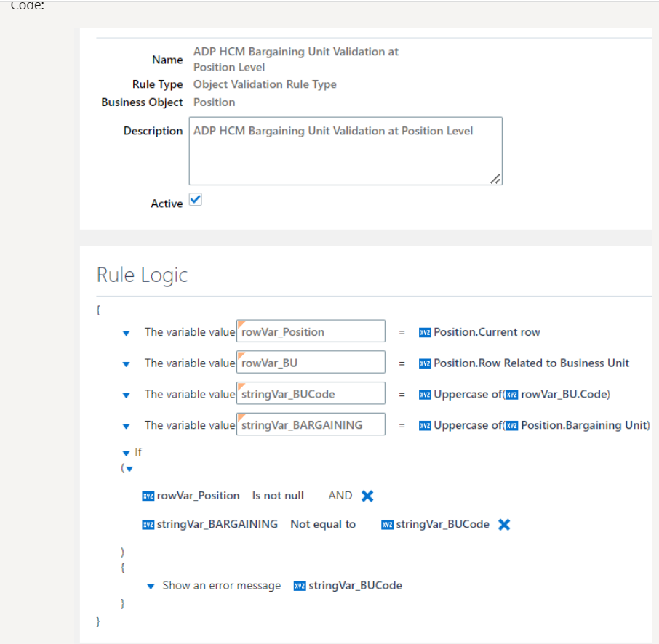Expand the rowVar_BU variable row arrow
Image resolution: width=659 pixels, height=644 pixels.
click(126, 365)
